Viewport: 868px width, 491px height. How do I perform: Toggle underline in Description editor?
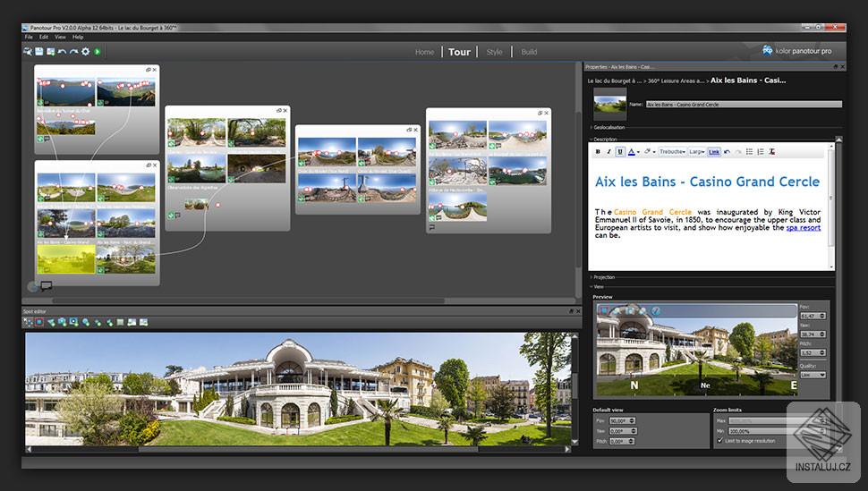[x=620, y=152]
